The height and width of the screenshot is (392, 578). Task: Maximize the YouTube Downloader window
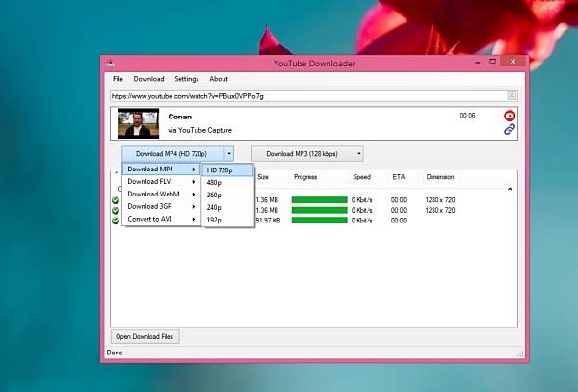point(493,61)
